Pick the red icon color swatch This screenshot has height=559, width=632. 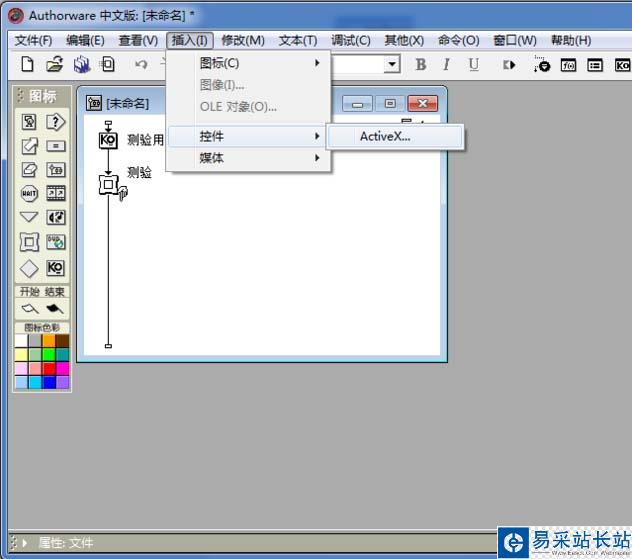[49, 368]
